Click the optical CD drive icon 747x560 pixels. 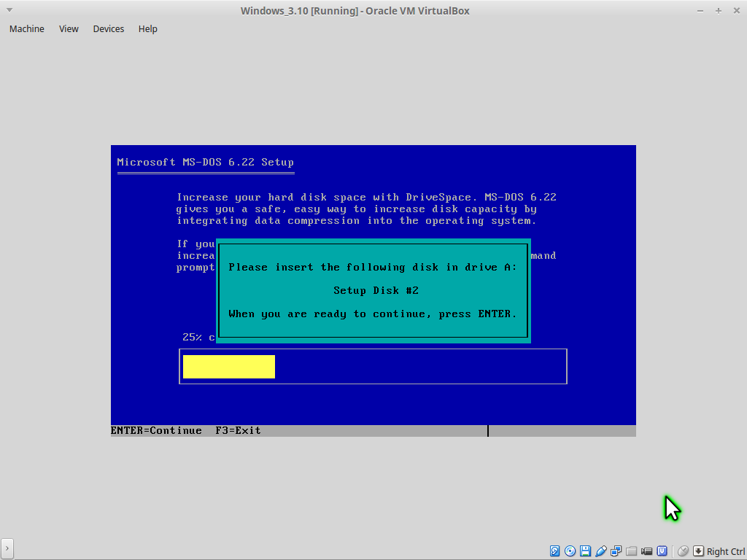[x=570, y=551]
